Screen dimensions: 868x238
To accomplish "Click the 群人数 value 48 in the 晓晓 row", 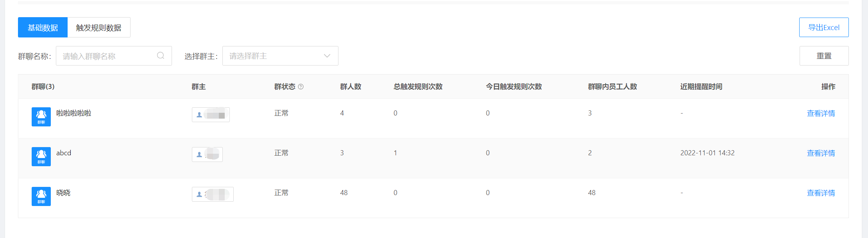I will tap(344, 193).
